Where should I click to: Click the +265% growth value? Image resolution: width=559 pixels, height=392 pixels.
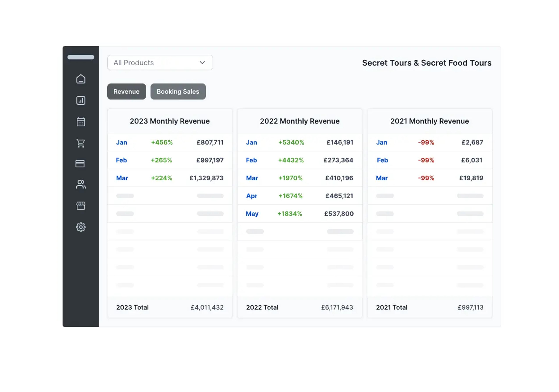tap(161, 160)
